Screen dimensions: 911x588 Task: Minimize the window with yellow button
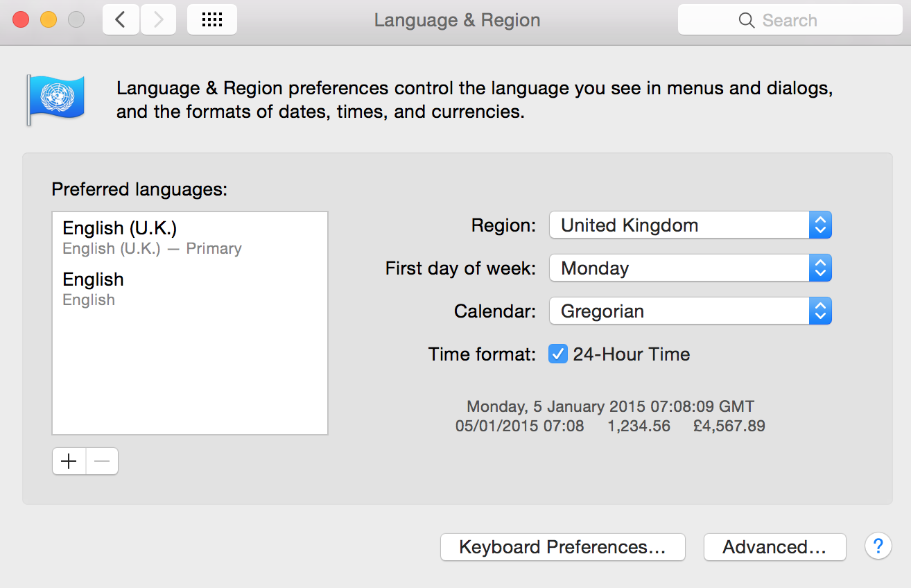coord(49,20)
